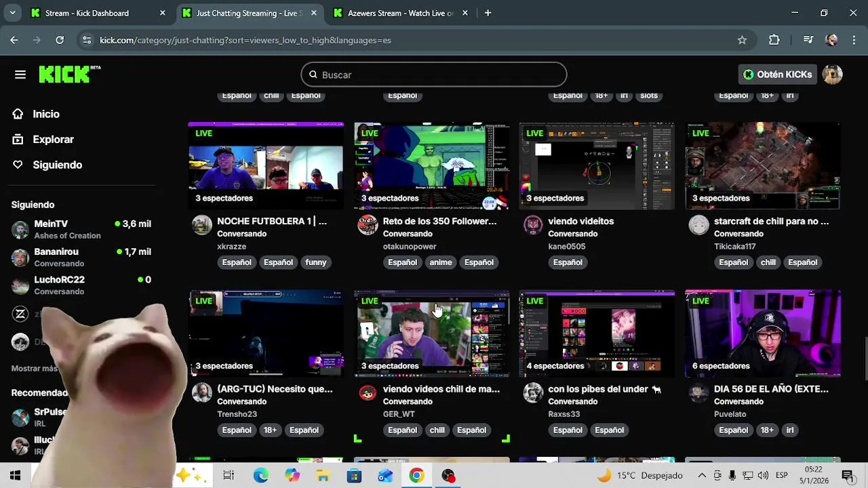
Task: Open the media control toolbar icon
Action: click(x=808, y=40)
